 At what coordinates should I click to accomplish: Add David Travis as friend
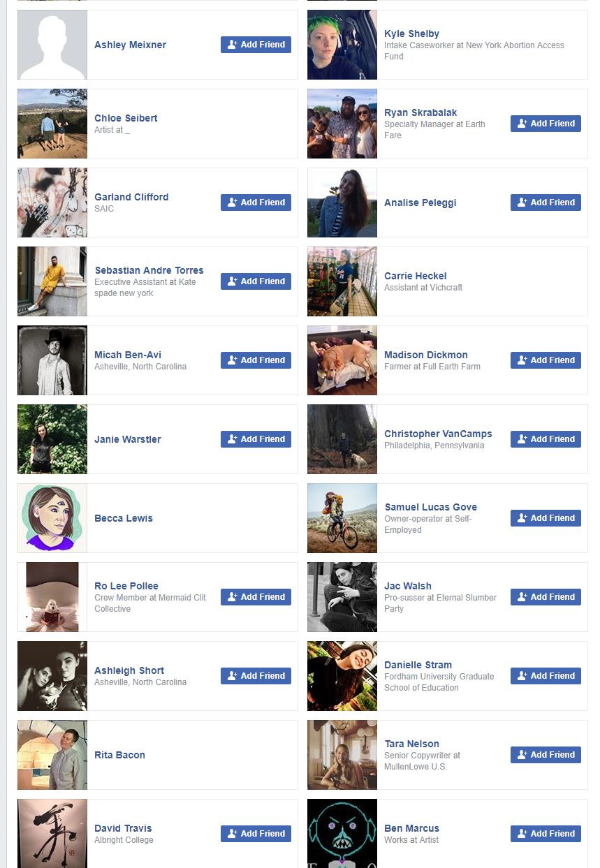[256, 834]
